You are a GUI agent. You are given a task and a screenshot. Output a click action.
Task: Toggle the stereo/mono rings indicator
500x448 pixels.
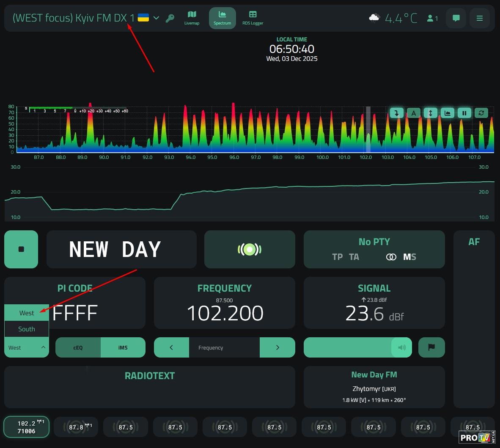click(391, 257)
